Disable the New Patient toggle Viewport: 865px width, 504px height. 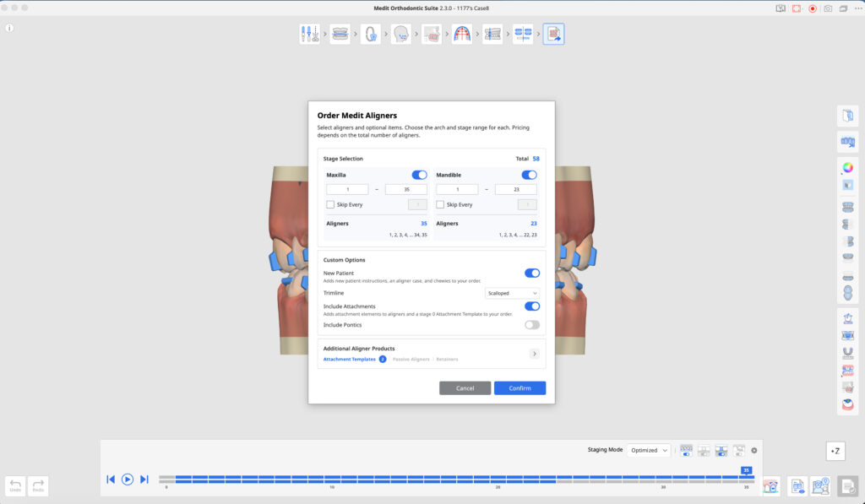532,273
